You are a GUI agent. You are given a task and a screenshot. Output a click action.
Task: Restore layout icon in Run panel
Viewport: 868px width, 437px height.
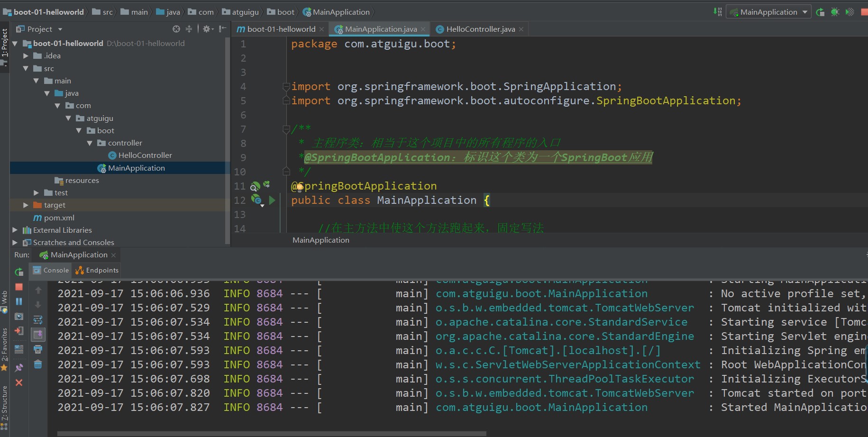click(19, 349)
